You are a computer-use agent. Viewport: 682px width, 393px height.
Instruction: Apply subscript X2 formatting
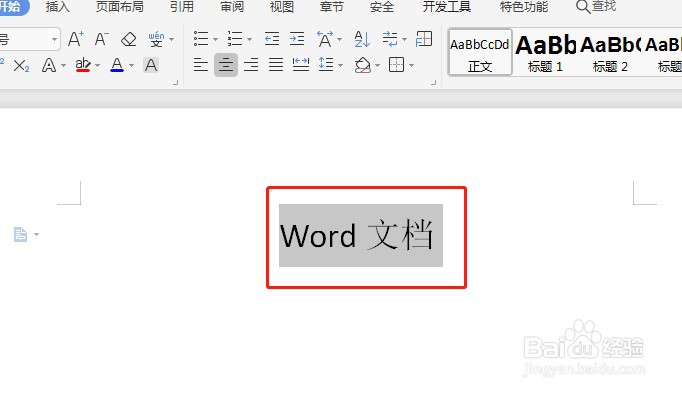click(x=21, y=66)
